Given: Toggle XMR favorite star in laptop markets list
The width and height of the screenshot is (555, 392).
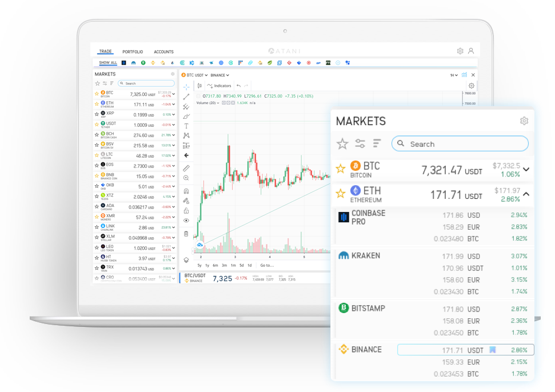Looking at the screenshot, I should click(97, 217).
